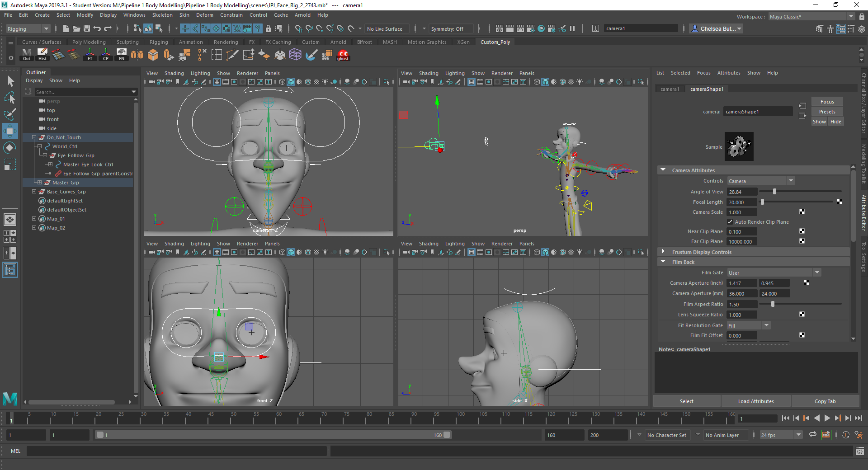
Task: Click Hide button for cameraShape1
Action: (835, 121)
